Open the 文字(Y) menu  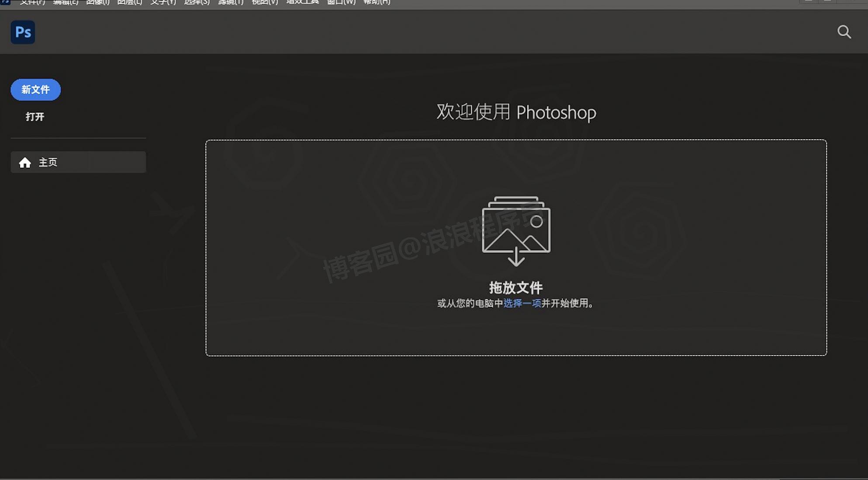coord(163,2)
